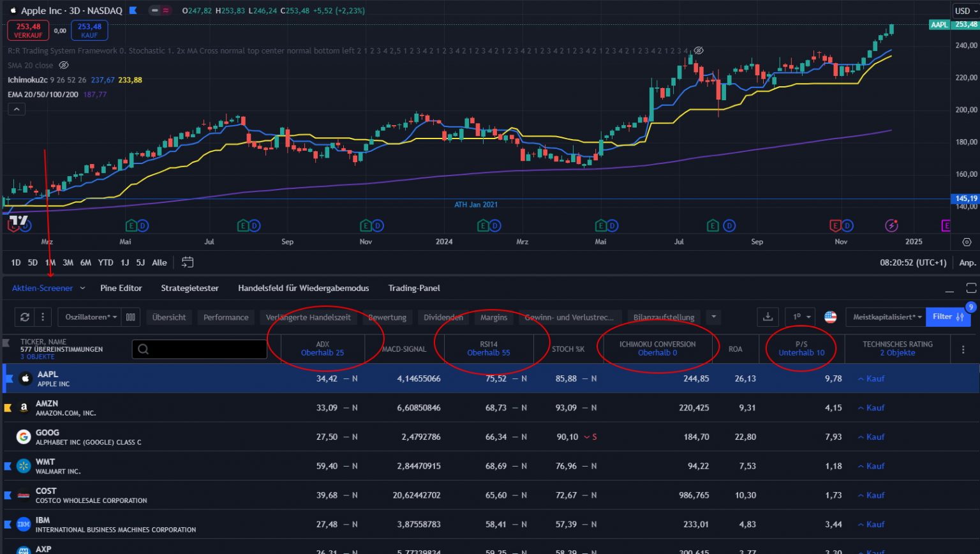980x554 pixels.
Task: Click the export download icon in the screener
Action: click(x=768, y=317)
